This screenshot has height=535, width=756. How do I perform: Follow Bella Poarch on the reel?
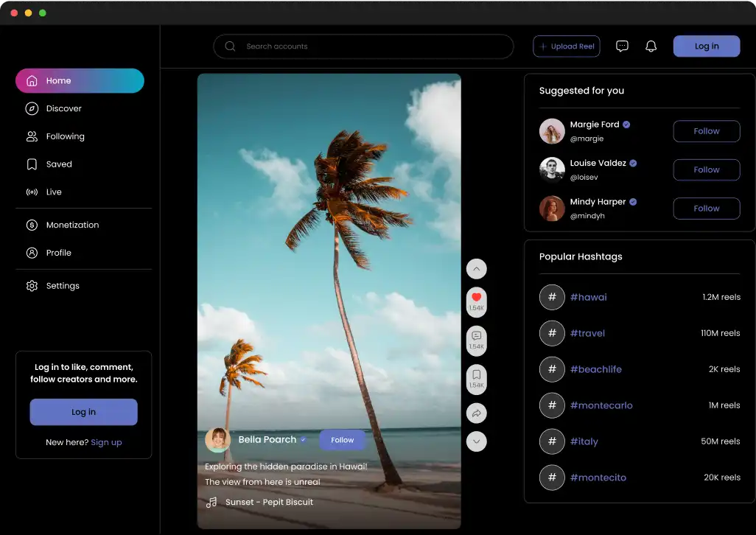[343, 440]
